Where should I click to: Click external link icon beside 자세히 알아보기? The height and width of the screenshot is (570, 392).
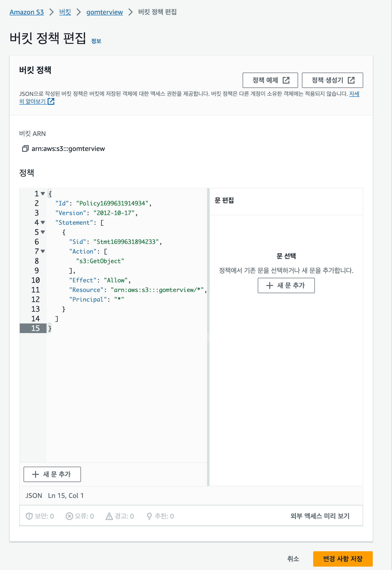pos(51,101)
